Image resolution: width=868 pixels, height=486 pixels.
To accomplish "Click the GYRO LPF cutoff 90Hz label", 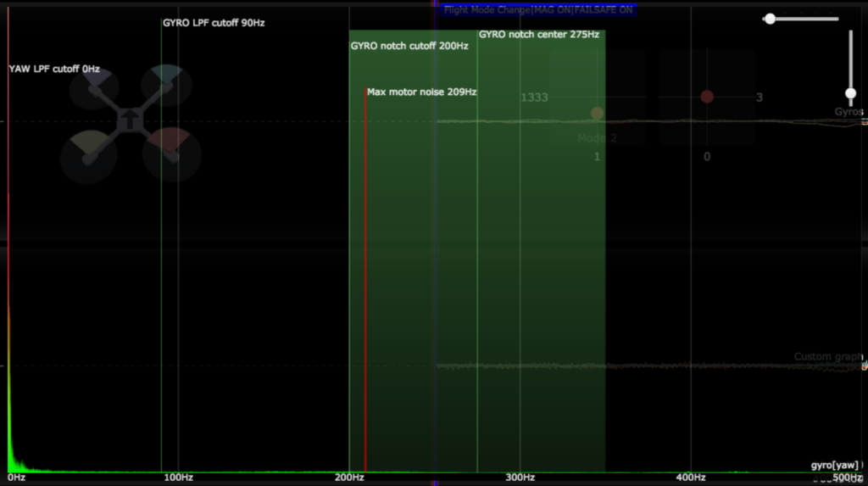I will click(x=214, y=23).
